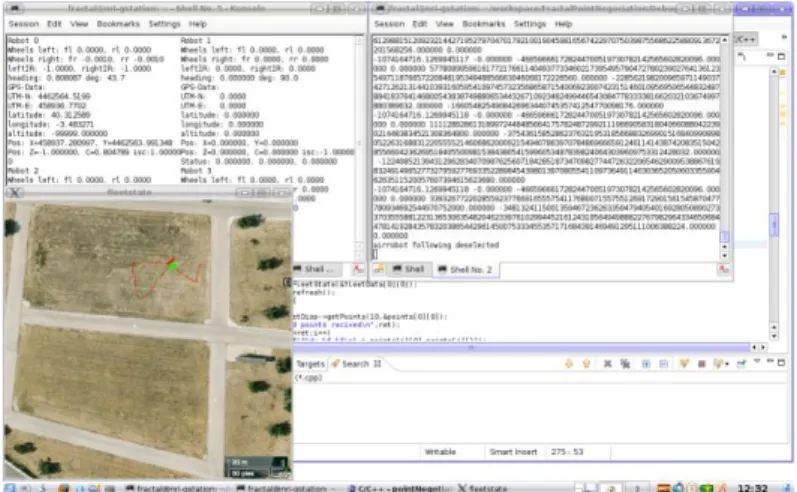The width and height of the screenshot is (797, 492).
Task: Click taskbar clock showing 12:32
Action: [x=753, y=488]
